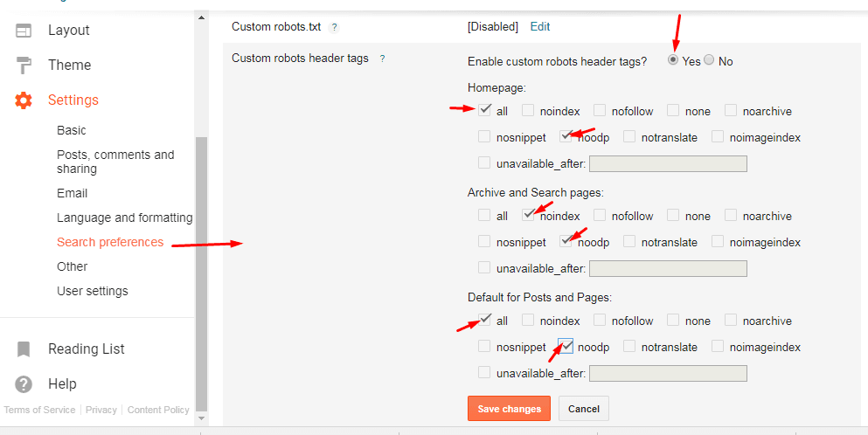Image resolution: width=868 pixels, height=435 pixels.
Task: Click Edit link for Custom robots.txt
Action: pos(540,27)
